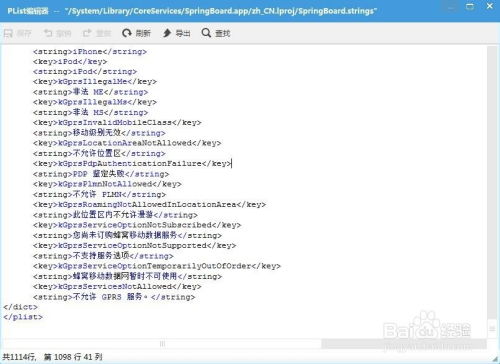The width and height of the screenshot is (500, 364).
Task: Click the Undo (撤销) toolbar icon
Action: [x=48, y=33]
